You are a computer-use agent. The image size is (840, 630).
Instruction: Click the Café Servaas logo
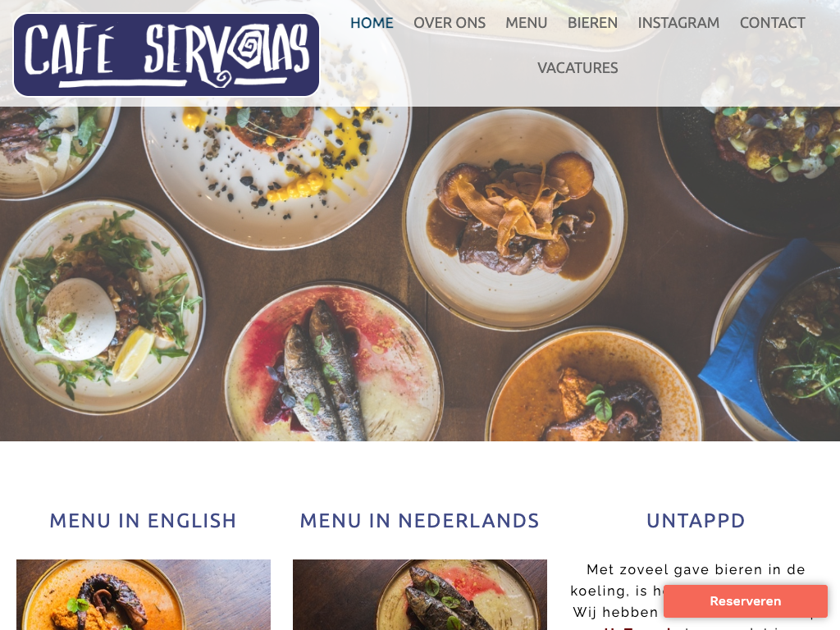coord(167,55)
